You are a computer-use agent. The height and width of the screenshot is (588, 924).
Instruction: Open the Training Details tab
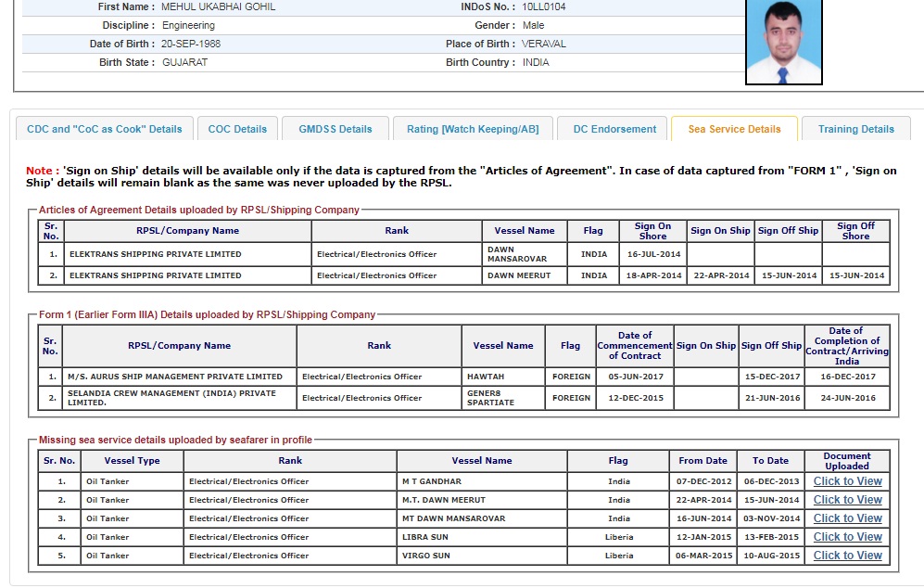pos(855,129)
